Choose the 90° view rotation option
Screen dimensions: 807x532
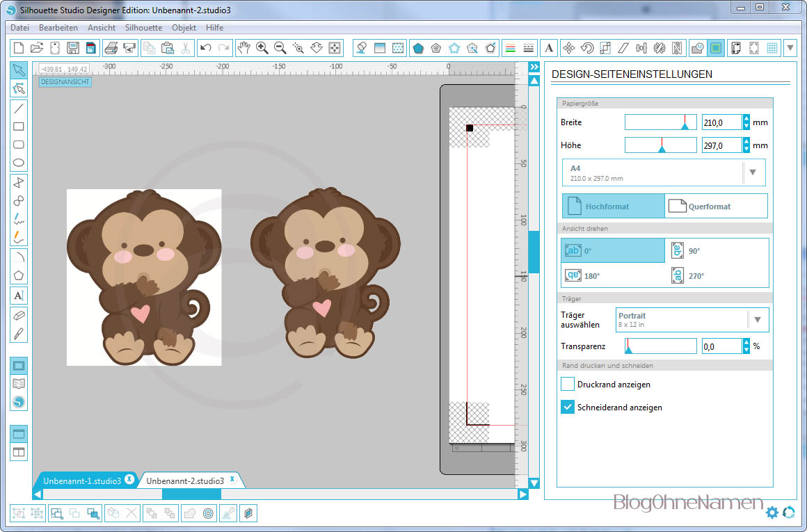coord(717,250)
